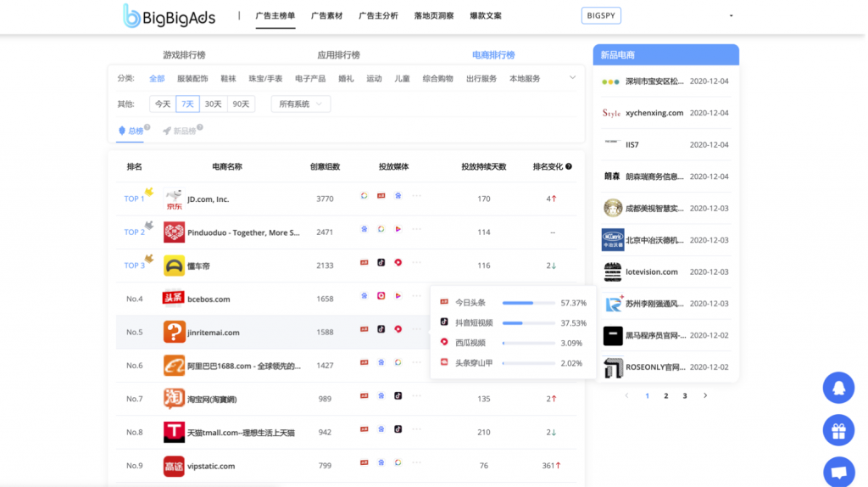Image resolution: width=868 pixels, height=487 pixels.
Task: Open 广告主分析 nav menu
Action: 378,15
